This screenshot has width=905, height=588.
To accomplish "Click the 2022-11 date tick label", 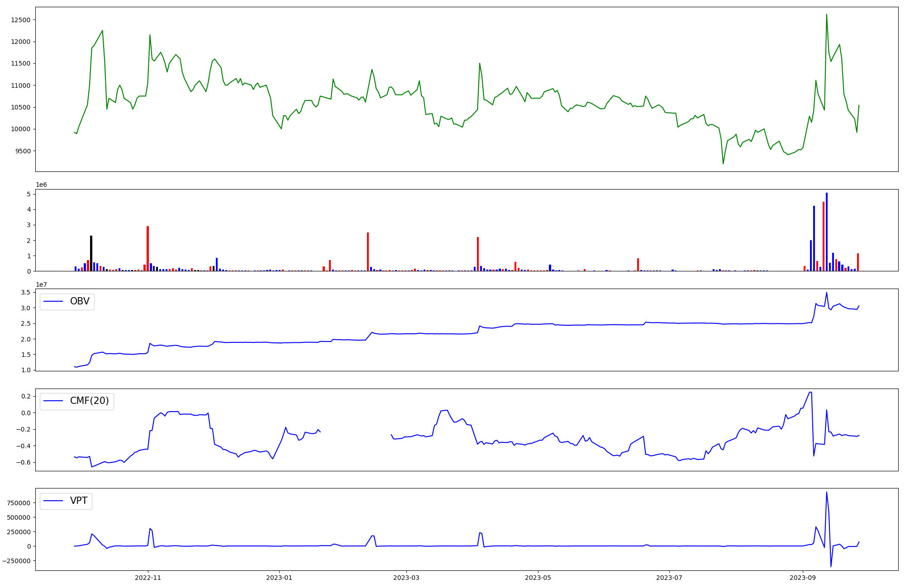I will (148, 578).
